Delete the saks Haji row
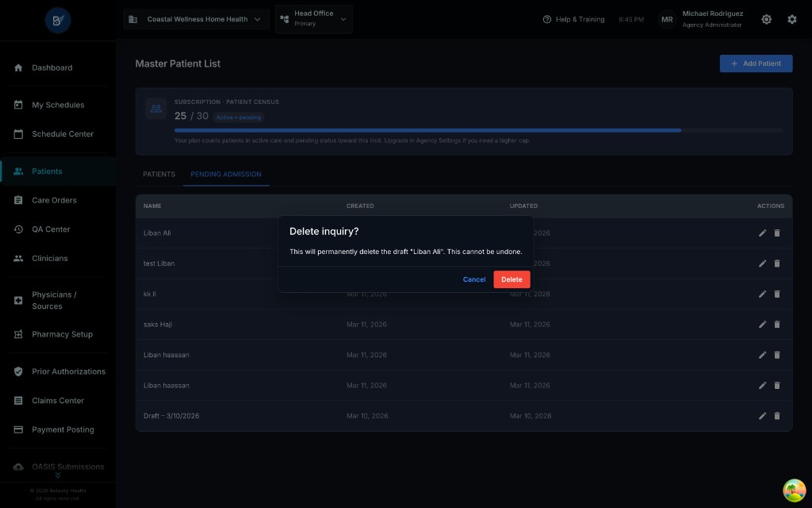The width and height of the screenshot is (812, 508). pyautogui.click(x=777, y=325)
